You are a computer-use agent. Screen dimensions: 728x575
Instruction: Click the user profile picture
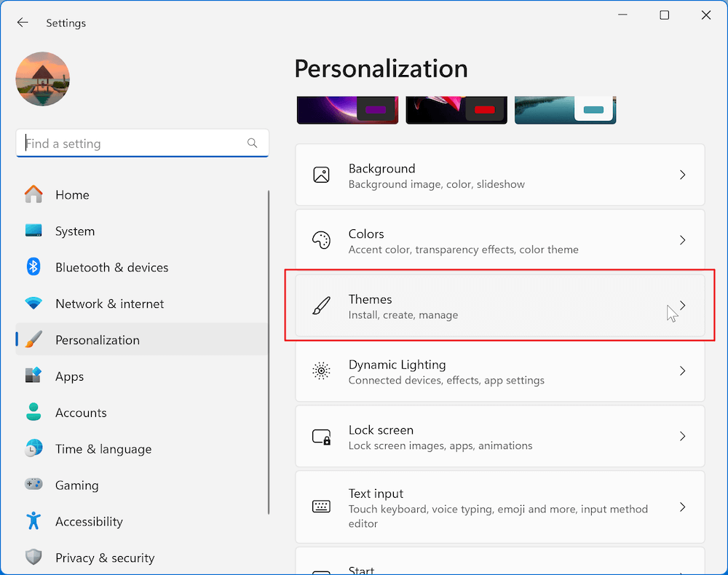click(x=42, y=79)
